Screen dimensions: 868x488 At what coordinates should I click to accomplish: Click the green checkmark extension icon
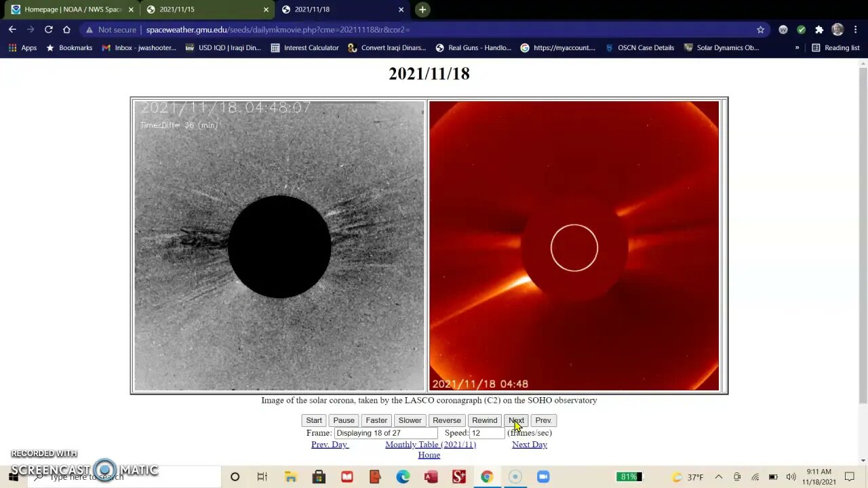click(x=802, y=30)
